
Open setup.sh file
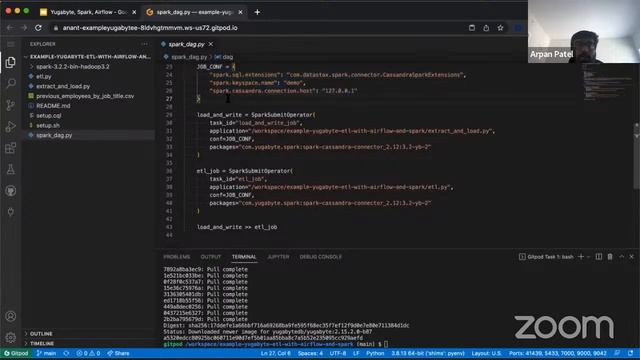[48, 125]
